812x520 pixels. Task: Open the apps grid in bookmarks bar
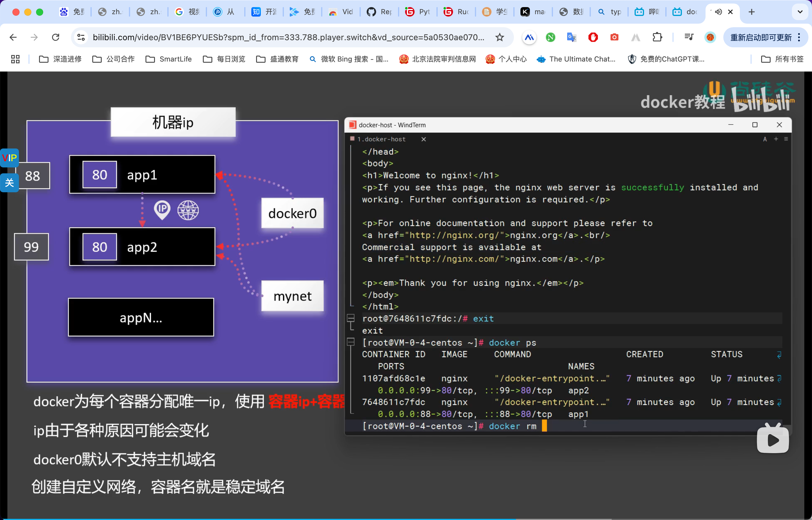[x=15, y=59]
